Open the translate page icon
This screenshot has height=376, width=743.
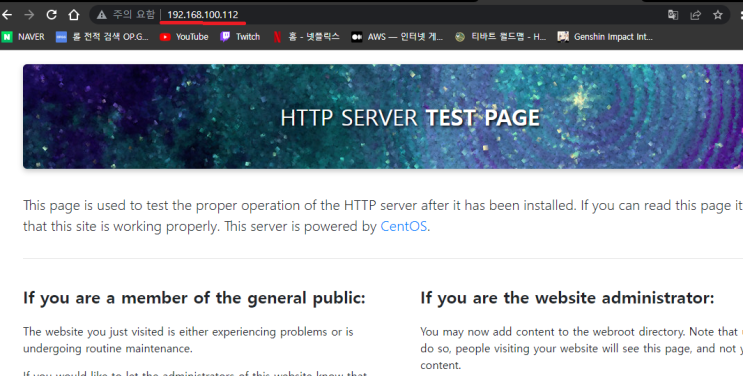[x=673, y=15]
